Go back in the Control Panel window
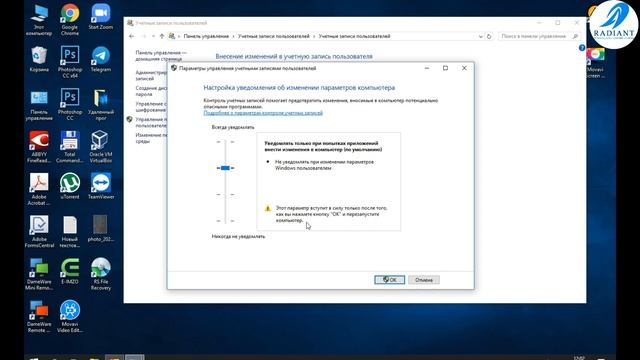Screen dimensions: 640x360 [131, 36]
